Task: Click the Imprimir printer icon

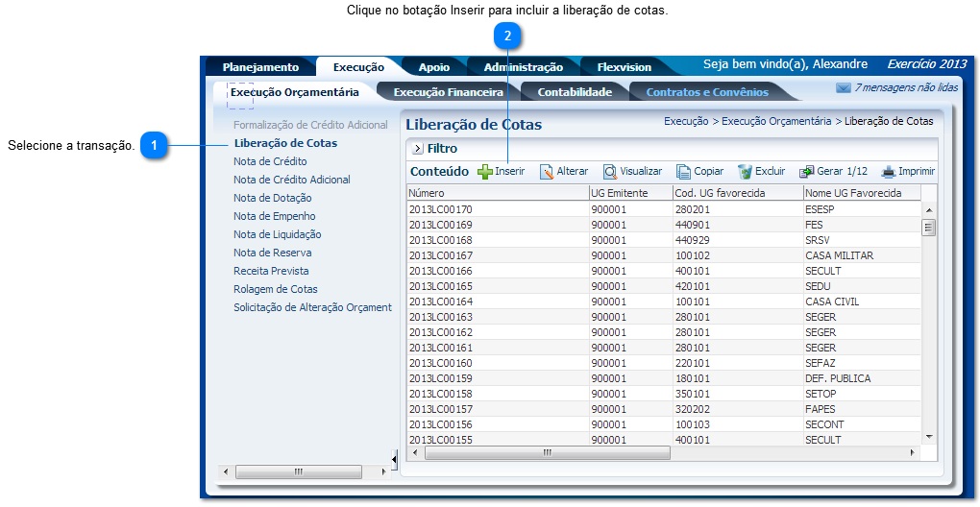Action: (x=888, y=172)
